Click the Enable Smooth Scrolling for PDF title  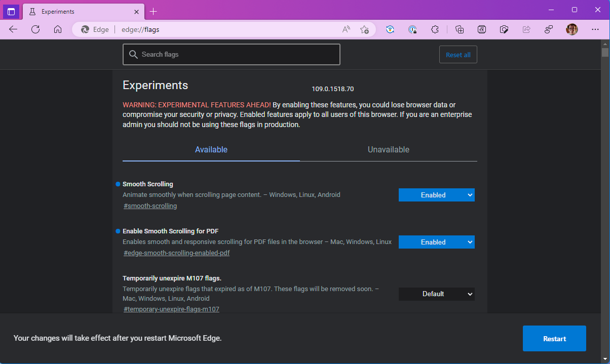point(170,231)
